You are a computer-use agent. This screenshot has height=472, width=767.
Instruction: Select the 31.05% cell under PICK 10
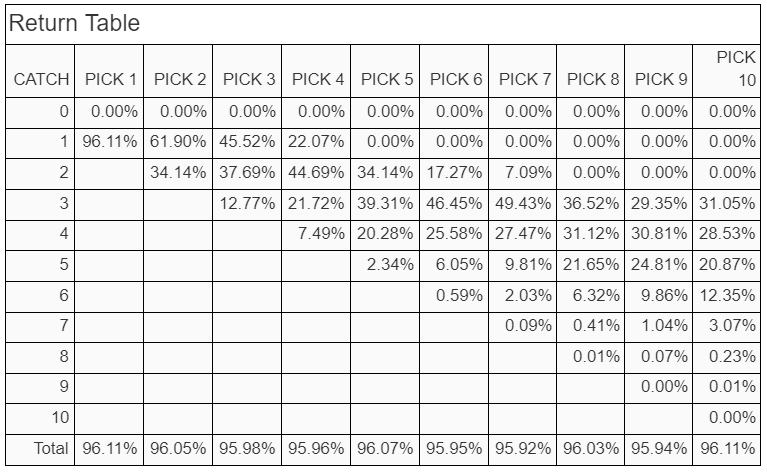727,203
